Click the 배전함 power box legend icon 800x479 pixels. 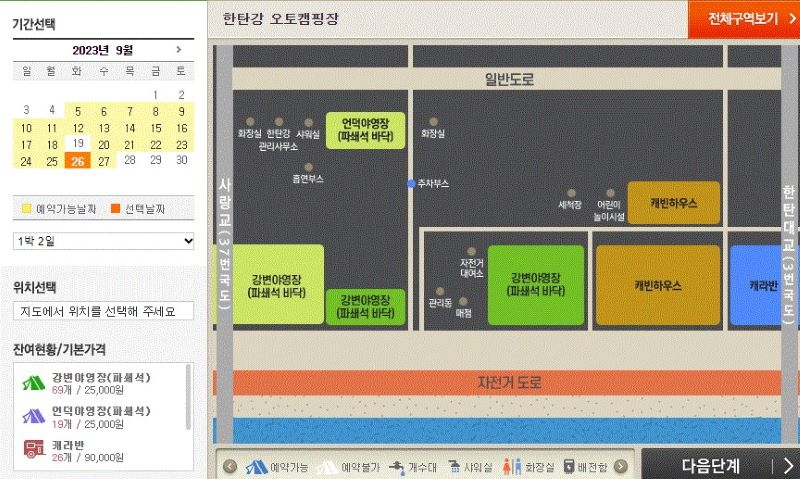point(569,466)
